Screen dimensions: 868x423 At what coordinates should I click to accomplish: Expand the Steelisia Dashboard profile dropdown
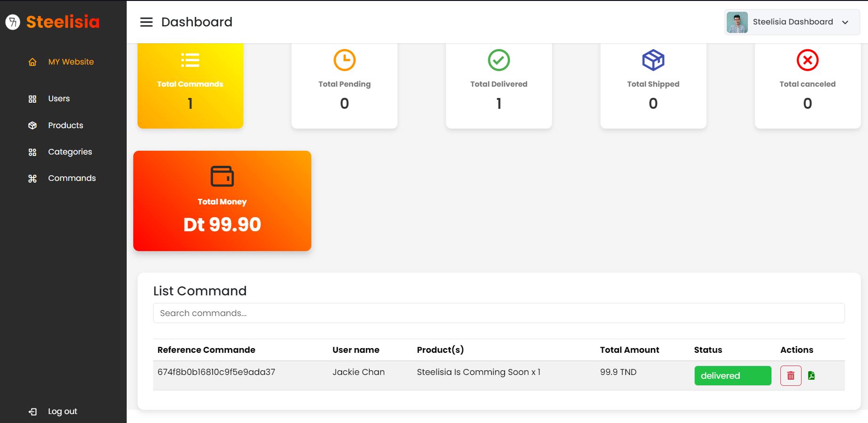[792, 22]
